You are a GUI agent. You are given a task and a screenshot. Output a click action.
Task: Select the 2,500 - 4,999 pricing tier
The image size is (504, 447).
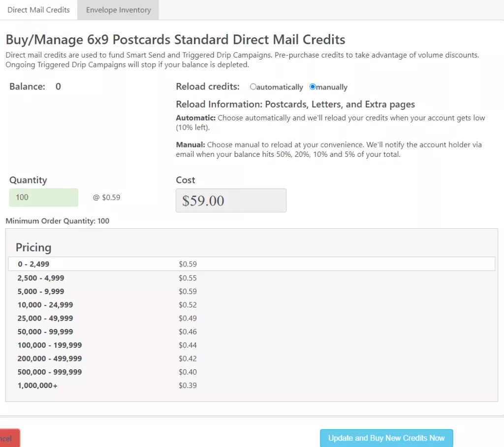41,278
